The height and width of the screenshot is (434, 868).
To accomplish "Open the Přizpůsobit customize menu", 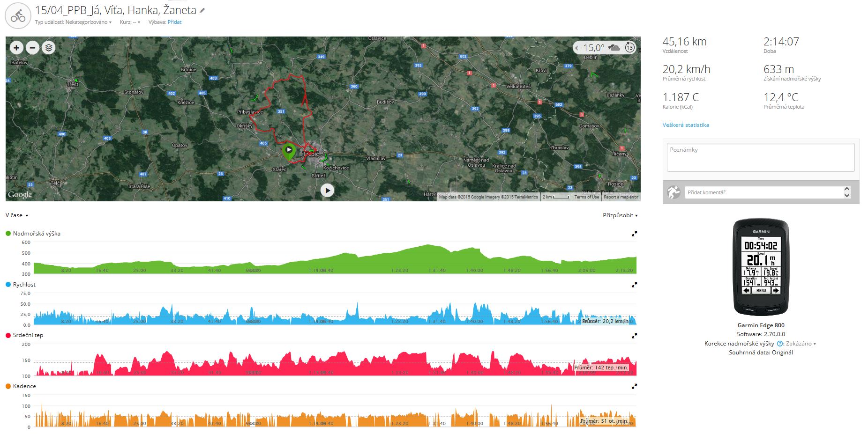I will click(620, 215).
